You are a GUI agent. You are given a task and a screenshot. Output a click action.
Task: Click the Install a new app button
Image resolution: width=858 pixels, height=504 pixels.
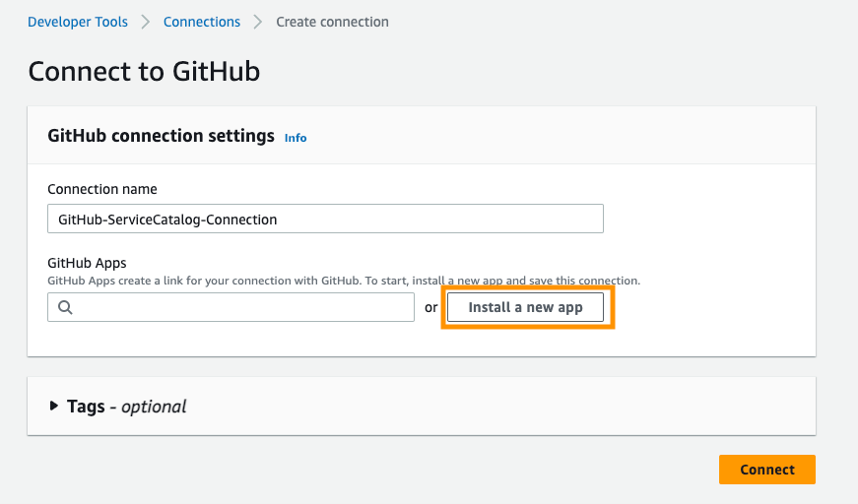[525, 307]
